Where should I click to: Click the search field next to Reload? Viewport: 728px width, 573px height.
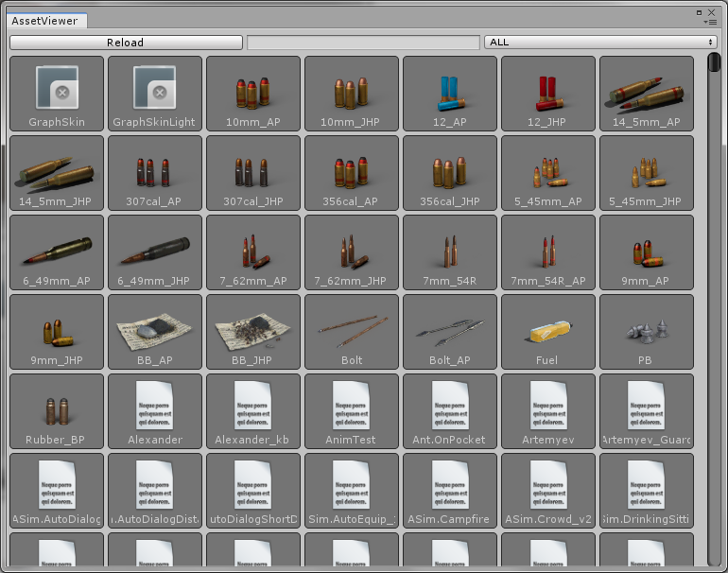[x=363, y=43]
